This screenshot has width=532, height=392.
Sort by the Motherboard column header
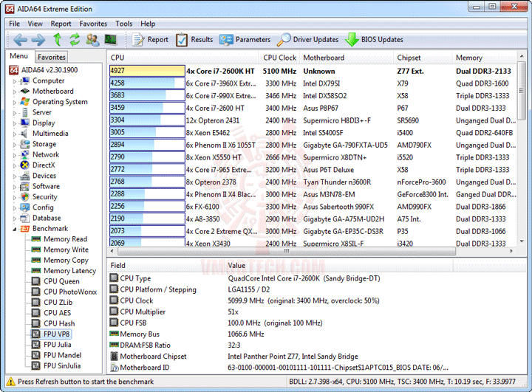(x=347, y=58)
